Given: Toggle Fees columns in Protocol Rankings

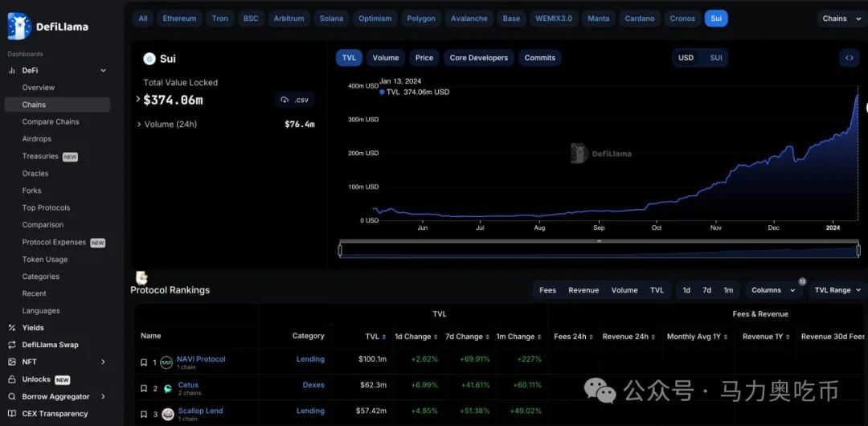Looking at the screenshot, I should pos(547,290).
